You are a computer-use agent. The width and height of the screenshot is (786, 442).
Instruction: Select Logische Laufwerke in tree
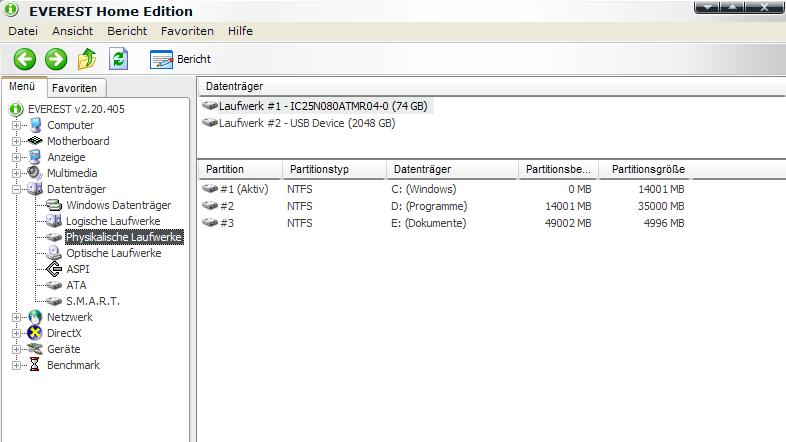pyautogui.click(x=113, y=221)
